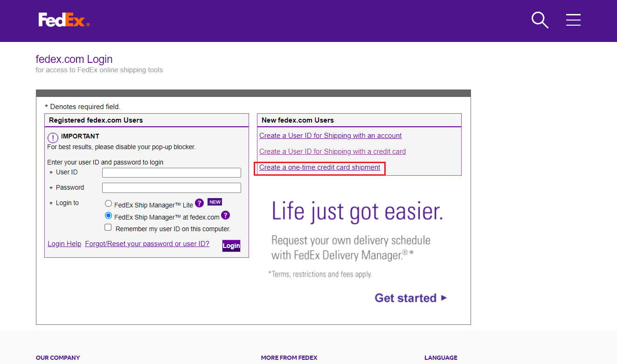Click the Terms, restrictions and fees apply text
The height and width of the screenshot is (364, 617).
click(320, 274)
